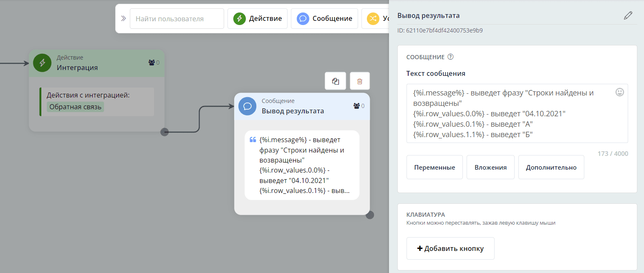Duplicate the block with the copy icon
644x273 pixels.
point(336,81)
